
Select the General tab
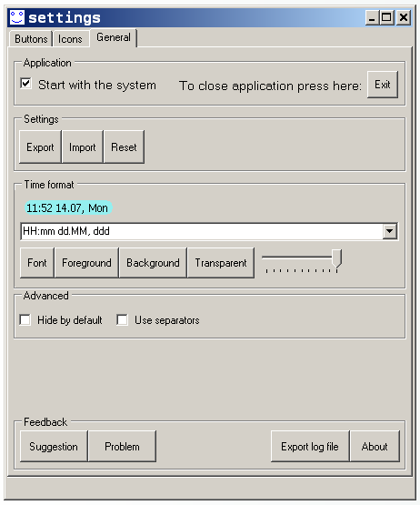tap(114, 37)
